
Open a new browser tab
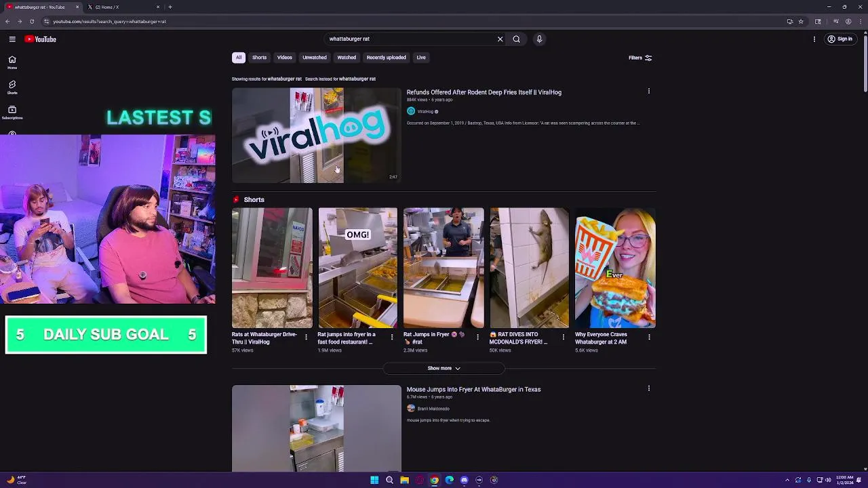coord(170,7)
